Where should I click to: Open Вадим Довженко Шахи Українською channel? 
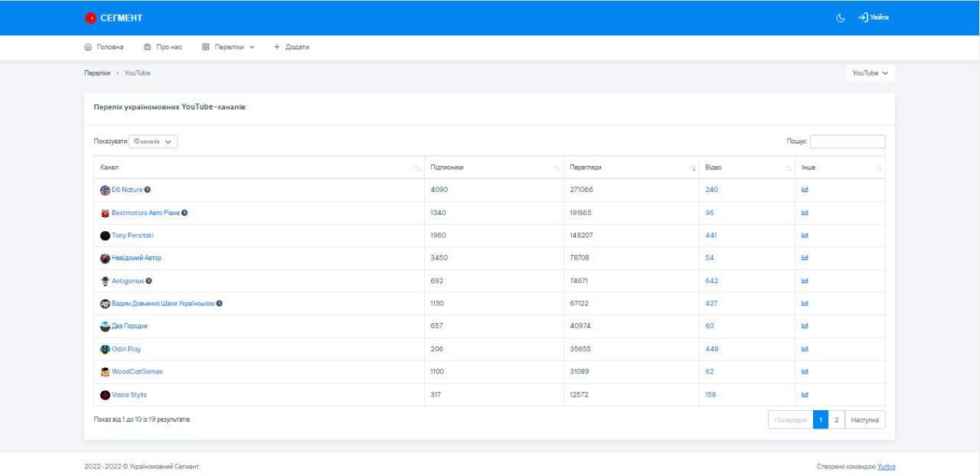[163, 304]
